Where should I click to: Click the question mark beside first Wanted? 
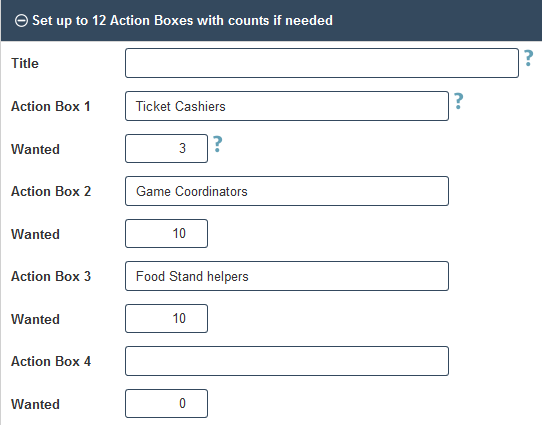coord(217,144)
